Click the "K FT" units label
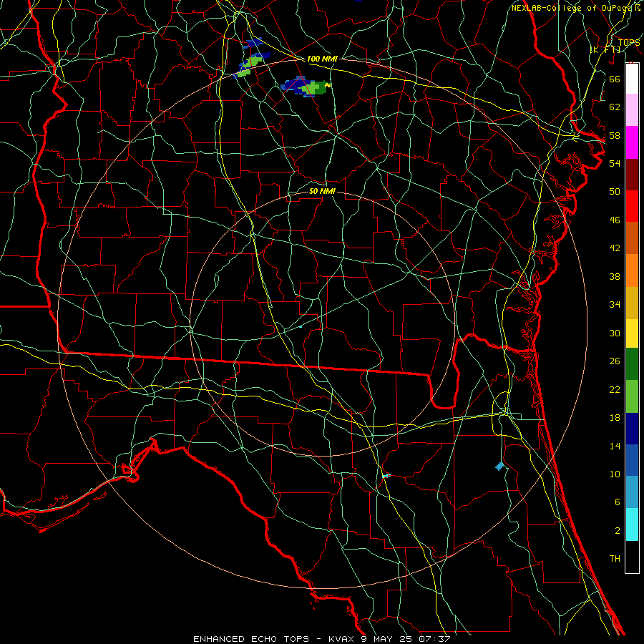 (605, 49)
